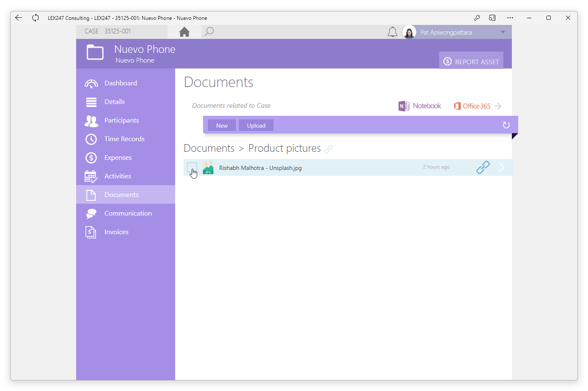
Task: Click the Dashboard gauge icon
Action: (91, 83)
